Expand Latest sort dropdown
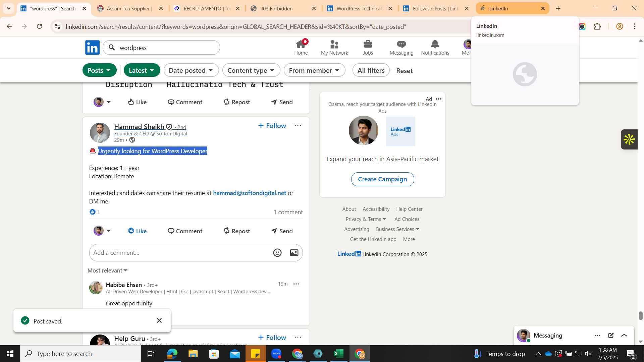Screen dimensions: 644x362 pyautogui.click(x=142, y=70)
